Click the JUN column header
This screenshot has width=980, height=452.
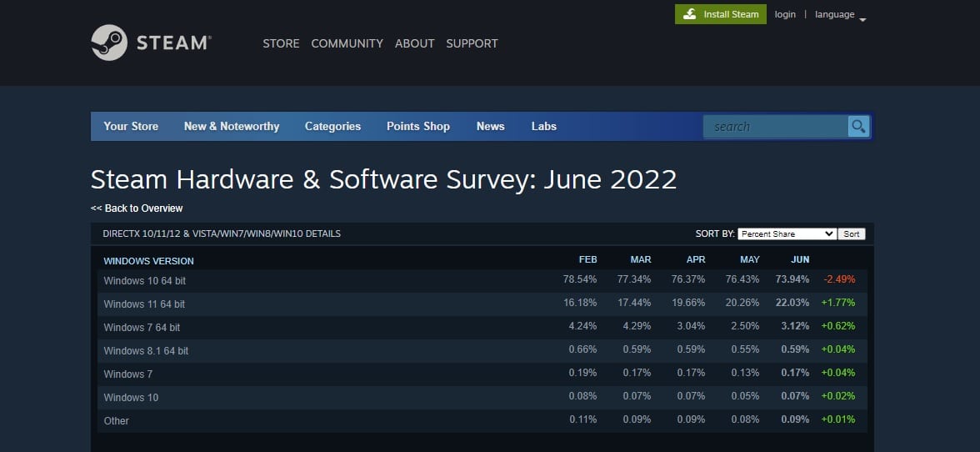click(800, 259)
